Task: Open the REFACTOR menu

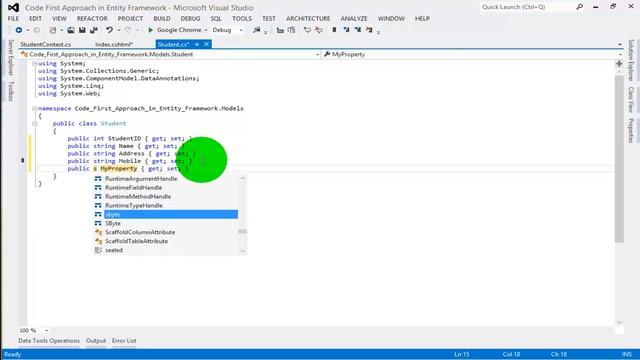Action: coord(92,19)
